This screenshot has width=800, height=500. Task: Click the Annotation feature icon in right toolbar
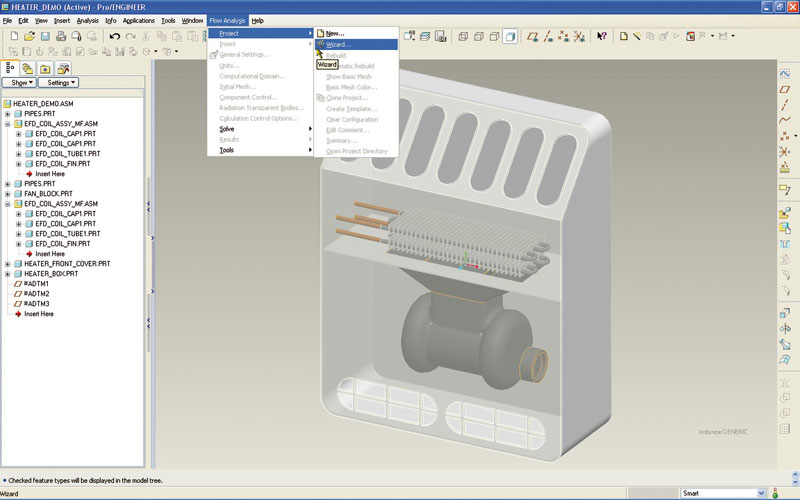tap(785, 190)
